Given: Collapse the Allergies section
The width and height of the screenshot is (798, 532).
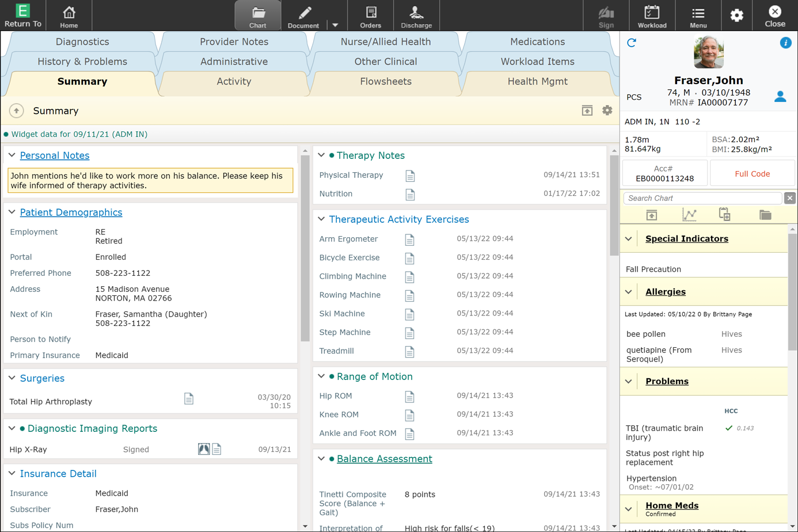Looking at the screenshot, I should pyautogui.click(x=628, y=292).
